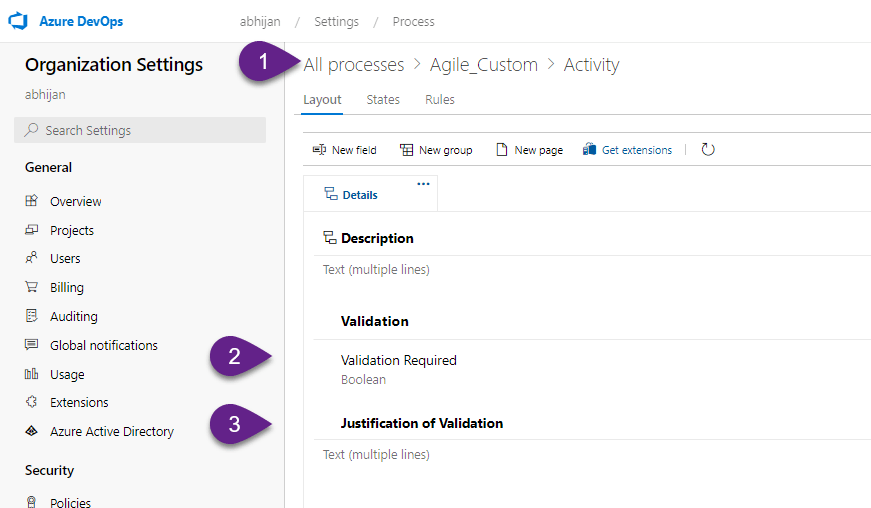Open Agile_Custom process breadcrumb
Screen dimensions: 871x508
point(483,65)
